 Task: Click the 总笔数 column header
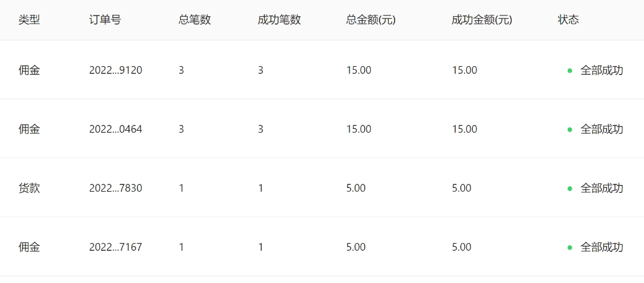pos(194,20)
